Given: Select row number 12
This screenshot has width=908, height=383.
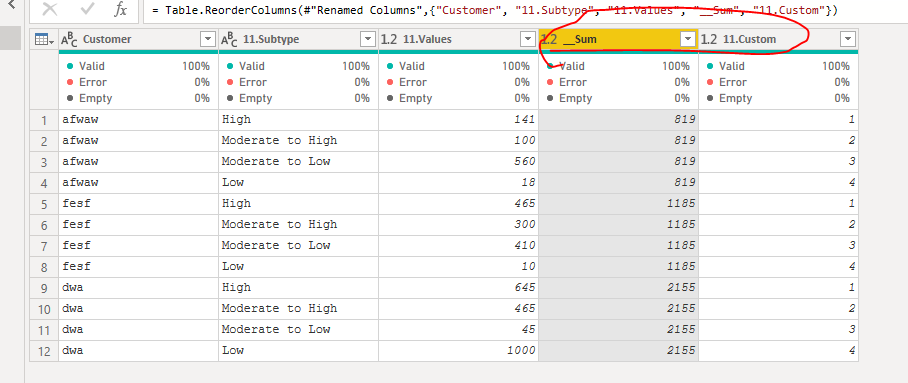Looking at the screenshot, I should [x=44, y=351].
